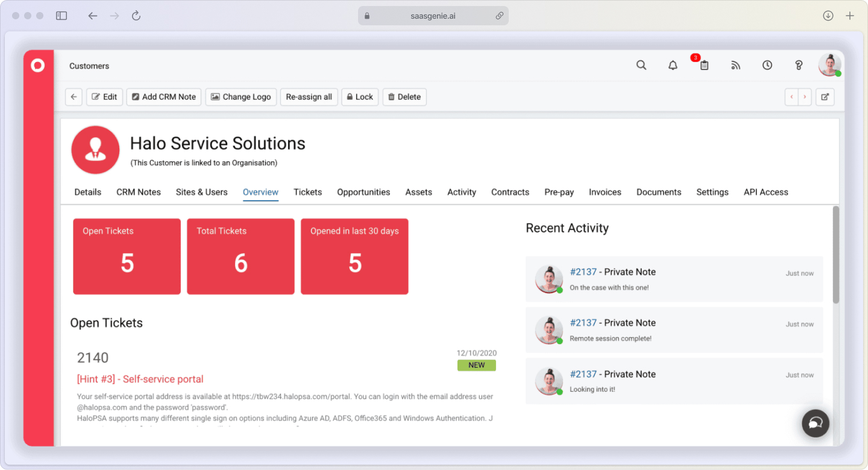
Task: Switch to the CRM Notes tab
Action: tap(139, 192)
